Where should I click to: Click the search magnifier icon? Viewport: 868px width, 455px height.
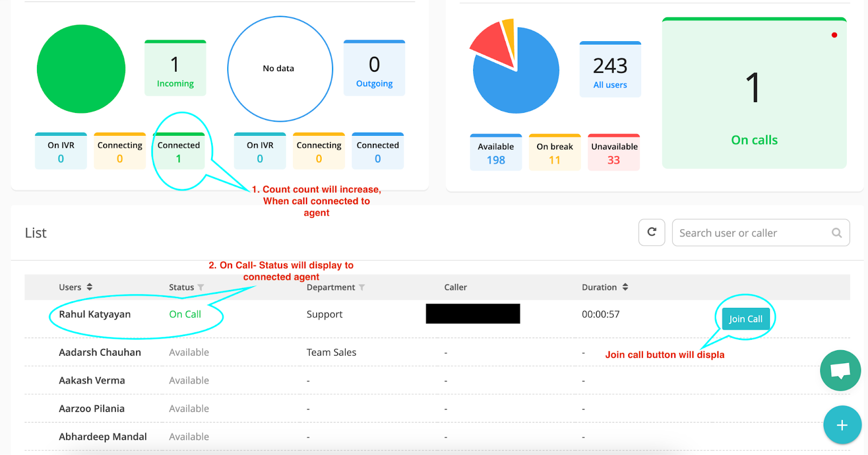837,233
